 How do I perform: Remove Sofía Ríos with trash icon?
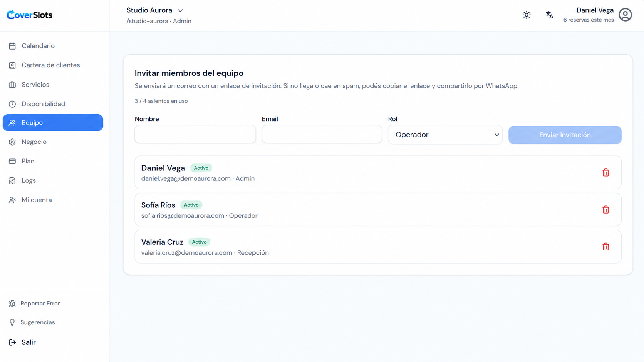[x=605, y=209]
